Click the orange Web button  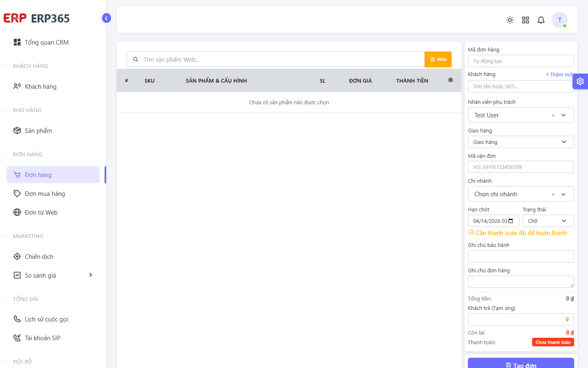[x=438, y=59]
